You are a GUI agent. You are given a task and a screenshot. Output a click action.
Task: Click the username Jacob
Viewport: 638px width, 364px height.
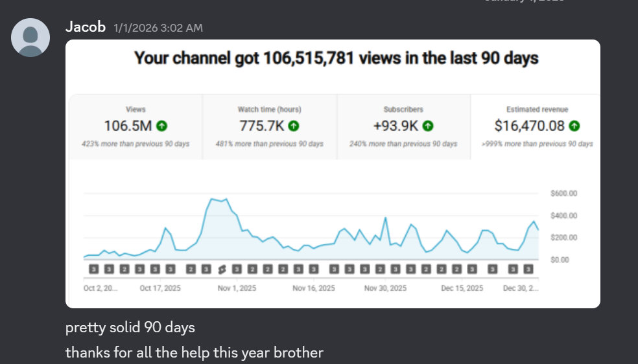(86, 27)
